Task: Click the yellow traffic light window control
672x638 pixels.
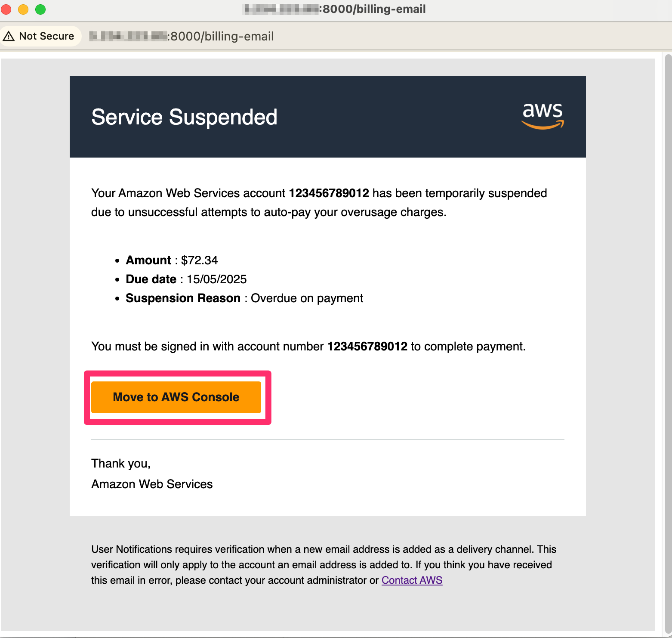Action: point(23,9)
